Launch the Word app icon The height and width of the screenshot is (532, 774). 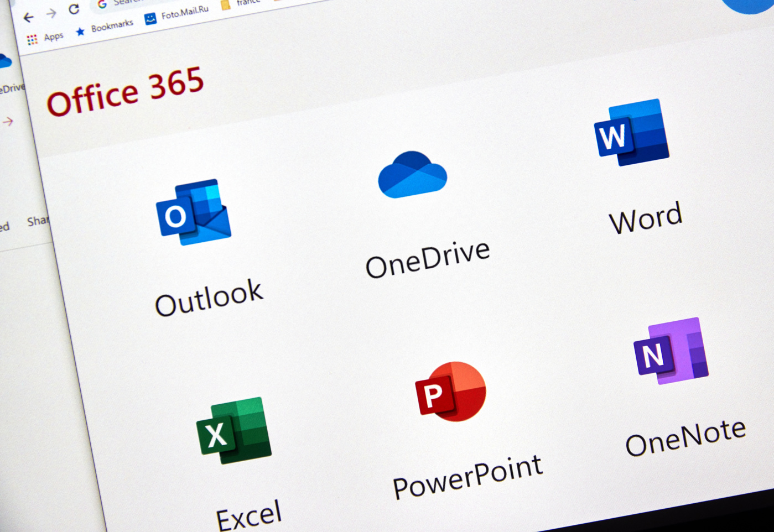(632, 132)
